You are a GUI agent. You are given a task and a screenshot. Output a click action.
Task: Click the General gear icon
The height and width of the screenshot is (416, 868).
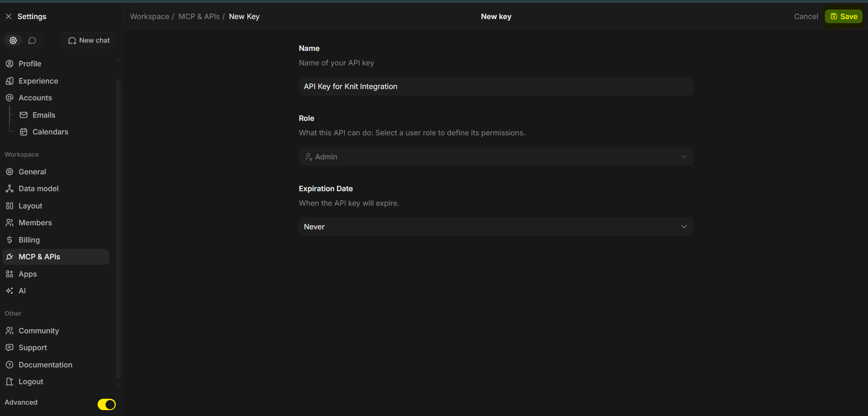[10, 172]
